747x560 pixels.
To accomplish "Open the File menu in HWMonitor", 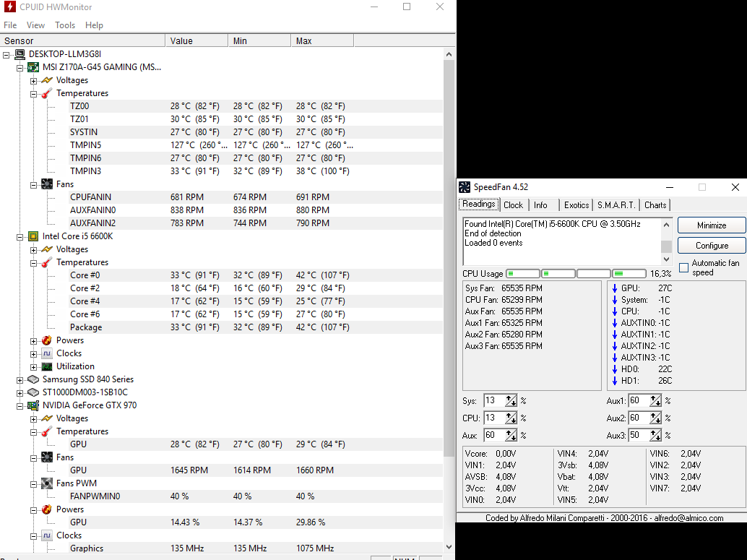I will [x=10, y=25].
